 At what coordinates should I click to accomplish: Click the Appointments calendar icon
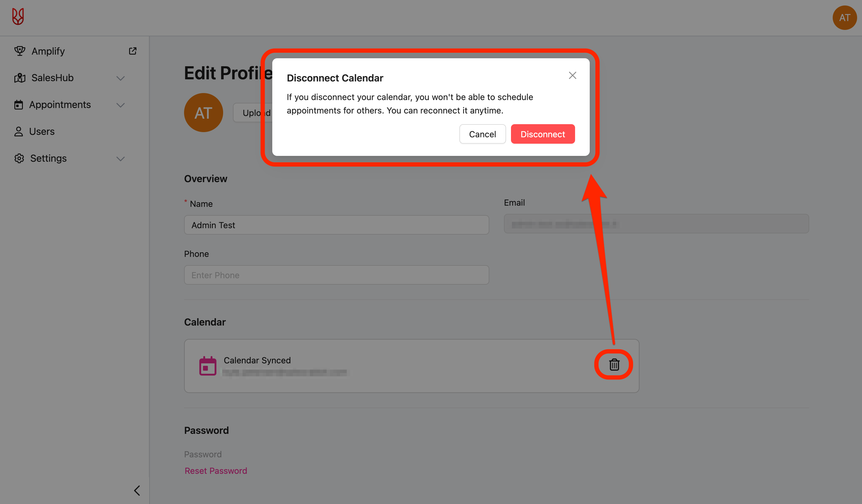pyautogui.click(x=19, y=105)
